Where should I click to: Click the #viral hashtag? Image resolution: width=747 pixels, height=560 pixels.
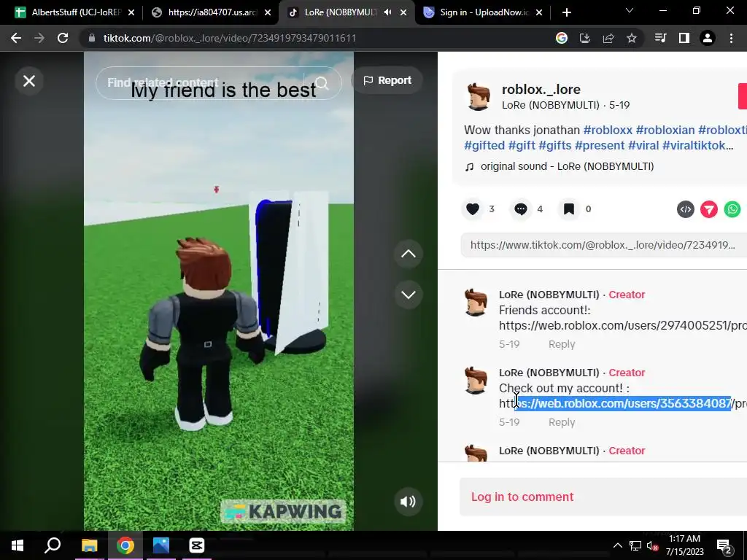[643, 145]
